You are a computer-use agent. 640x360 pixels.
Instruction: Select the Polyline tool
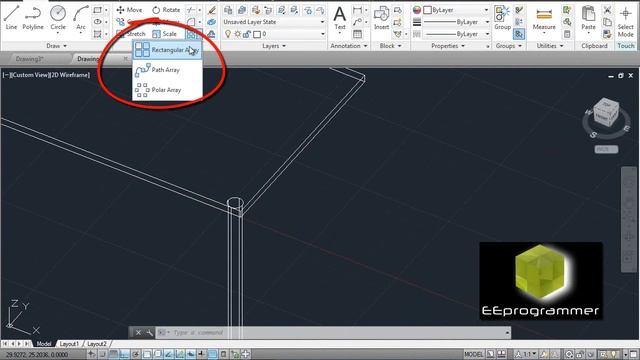point(33,17)
